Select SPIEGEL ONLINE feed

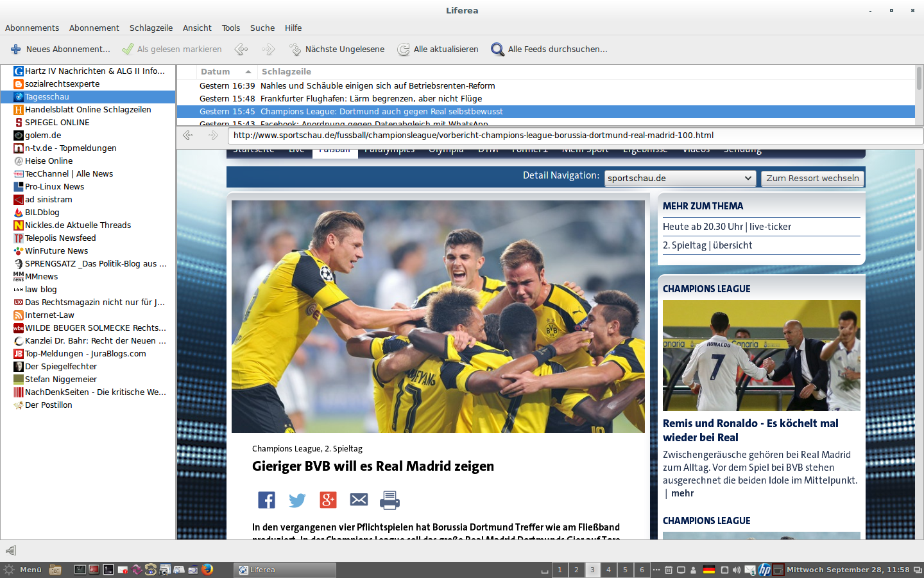(88, 122)
